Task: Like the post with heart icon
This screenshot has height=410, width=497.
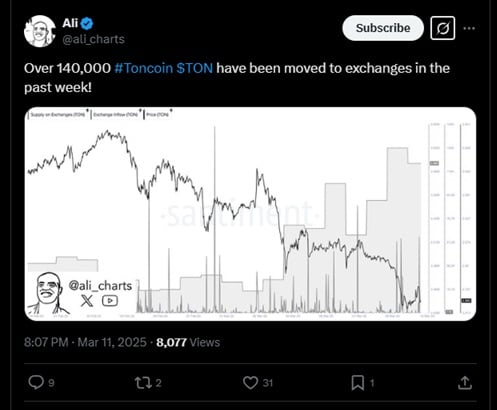Action: [x=250, y=383]
